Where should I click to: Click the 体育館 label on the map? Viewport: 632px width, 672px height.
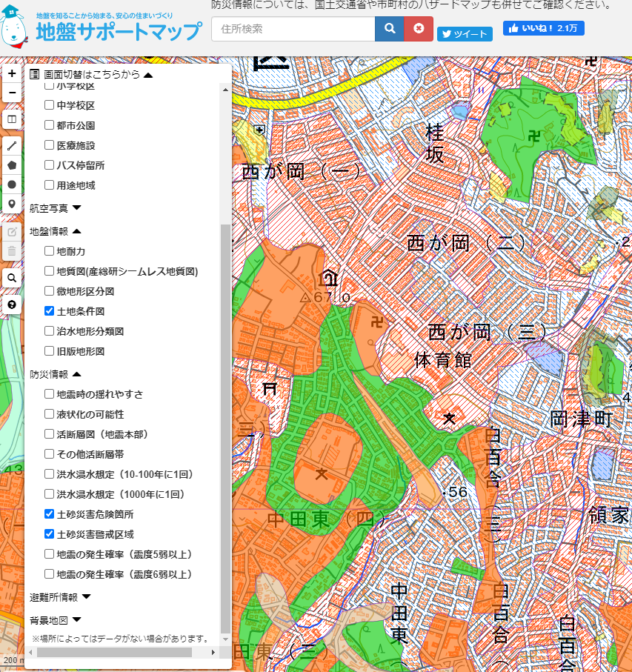point(443,360)
